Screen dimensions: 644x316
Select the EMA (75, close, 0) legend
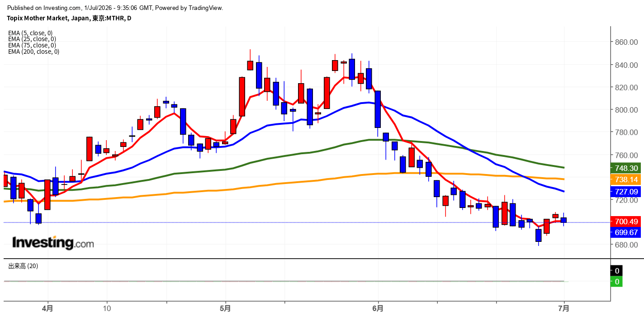(32, 45)
